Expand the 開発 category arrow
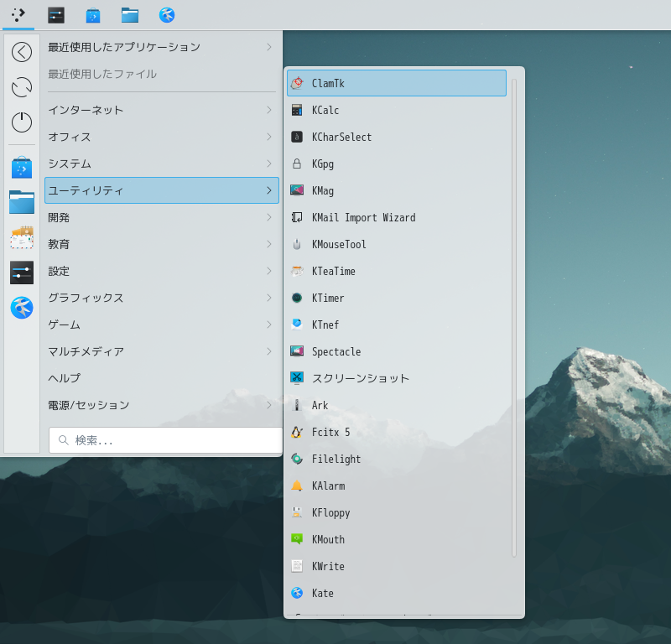The height and width of the screenshot is (644, 671). click(x=269, y=217)
